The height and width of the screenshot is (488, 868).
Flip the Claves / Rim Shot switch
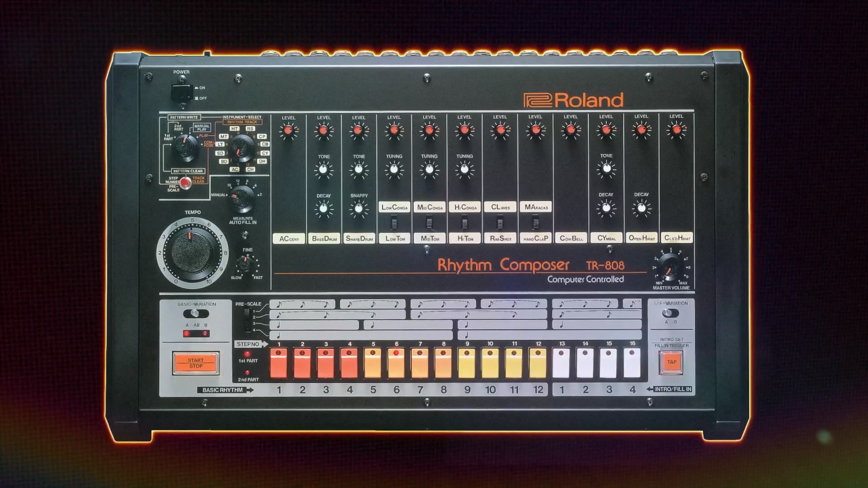(x=500, y=223)
